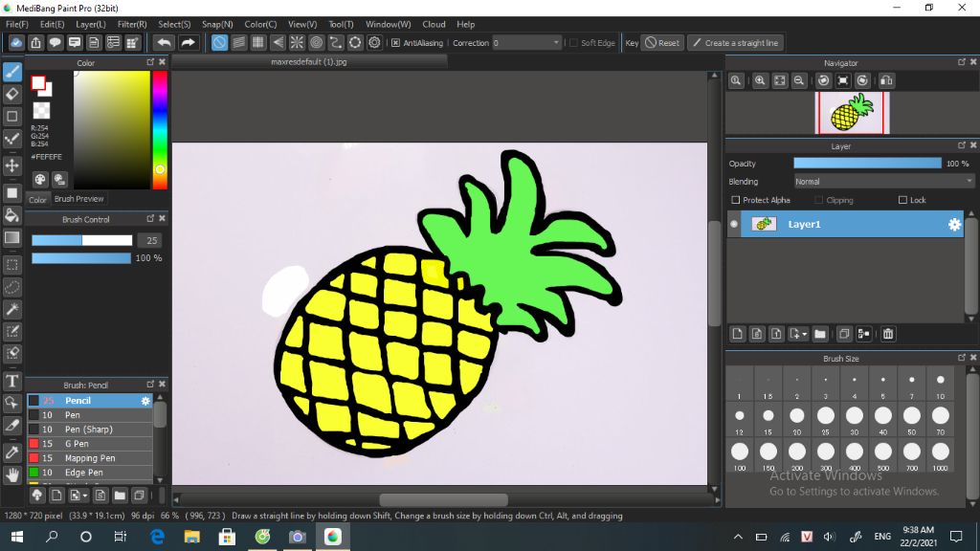This screenshot has width=980, height=551.
Task: Select the Brush tool in the left toolbar
Action: tap(11, 72)
